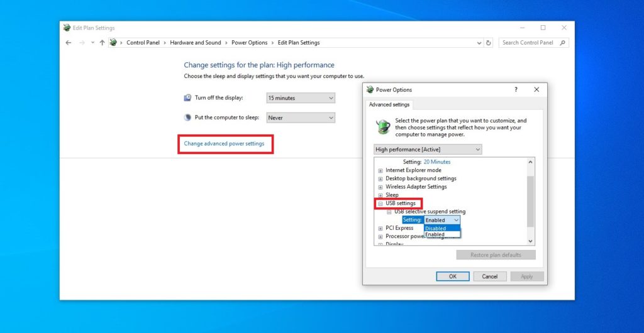The width and height of the screenshot is (644, 333).
Task: Click the settings tree scrollbar thumb
Action: point(530,201)
